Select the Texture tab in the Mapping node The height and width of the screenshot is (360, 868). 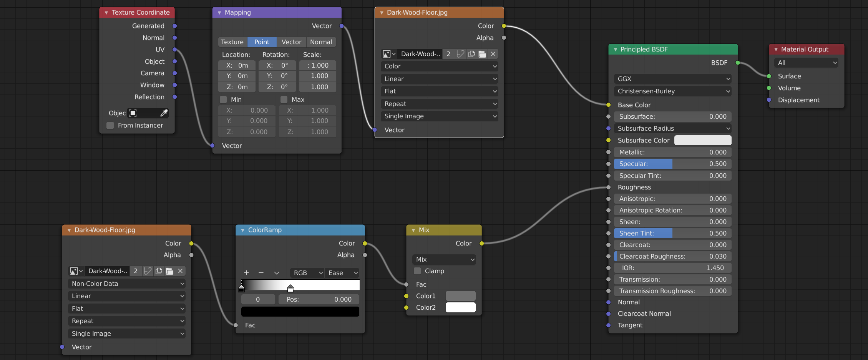[x=232, y=42]
